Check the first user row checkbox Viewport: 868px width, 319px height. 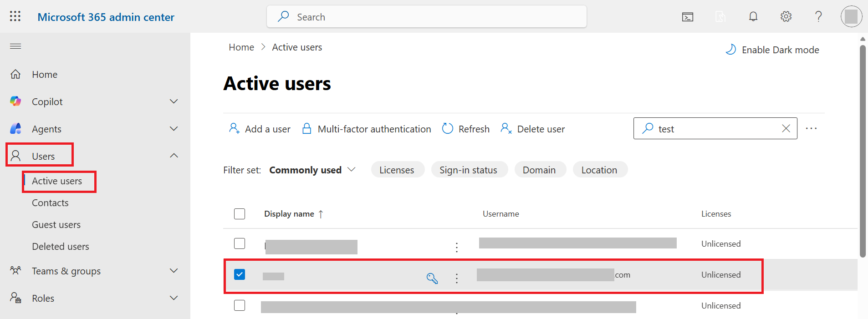tap(240, 243)
